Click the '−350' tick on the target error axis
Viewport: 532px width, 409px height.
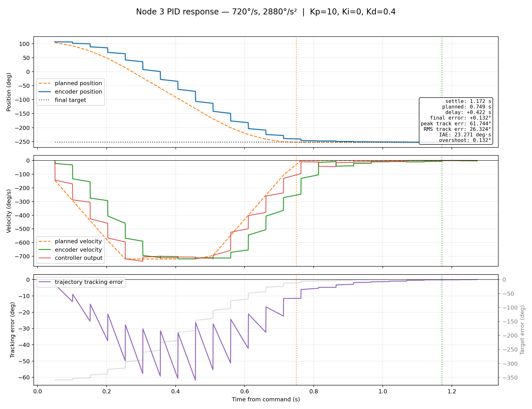point(510,378)
